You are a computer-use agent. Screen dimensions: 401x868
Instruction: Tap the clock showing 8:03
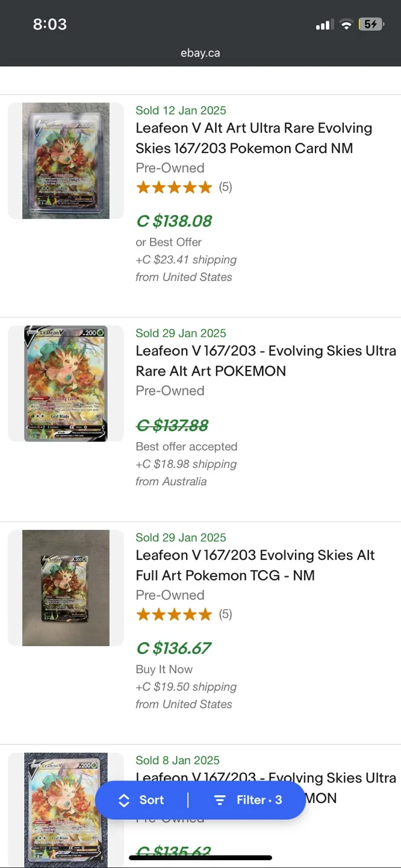coord(49,24)
